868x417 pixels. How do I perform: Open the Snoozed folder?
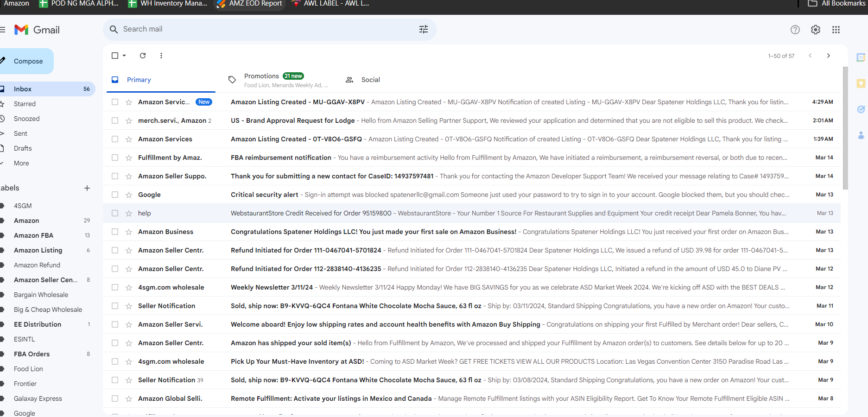pyautogui.click(x=26, y=119)
